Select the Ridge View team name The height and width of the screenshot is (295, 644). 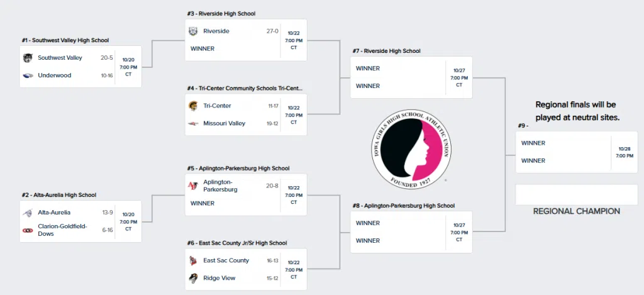tap(218, 278)
